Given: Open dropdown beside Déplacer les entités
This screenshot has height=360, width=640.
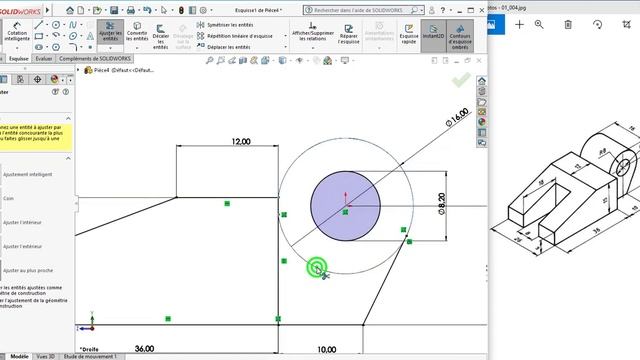Looking at the screenshot, I should coord(285,47).
